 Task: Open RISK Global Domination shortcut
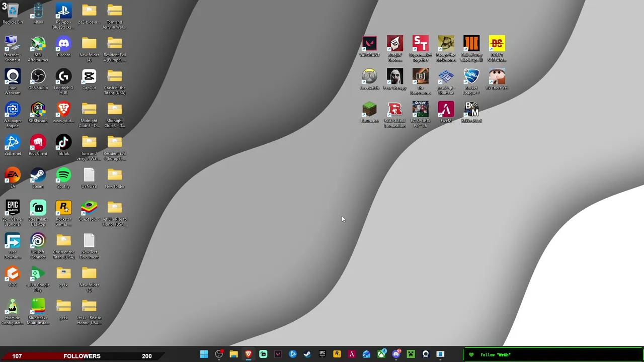click(x=395, y=115)
